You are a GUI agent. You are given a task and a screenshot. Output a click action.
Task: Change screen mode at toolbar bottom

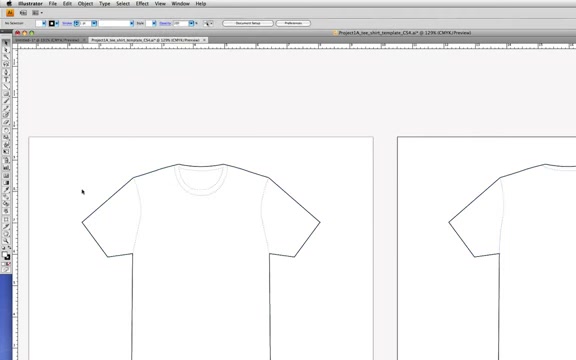click(x=6, y=270)
